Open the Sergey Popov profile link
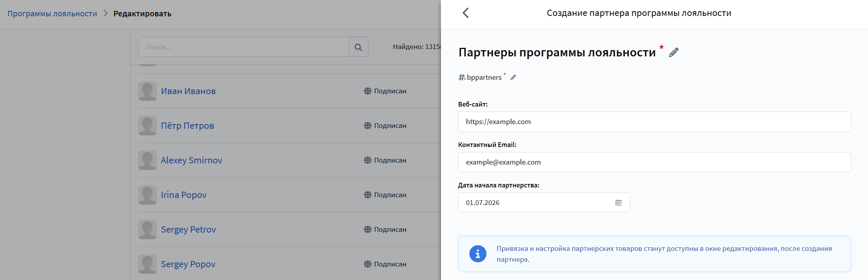Viewport: 868px width, 280px height. click(188, 264)
